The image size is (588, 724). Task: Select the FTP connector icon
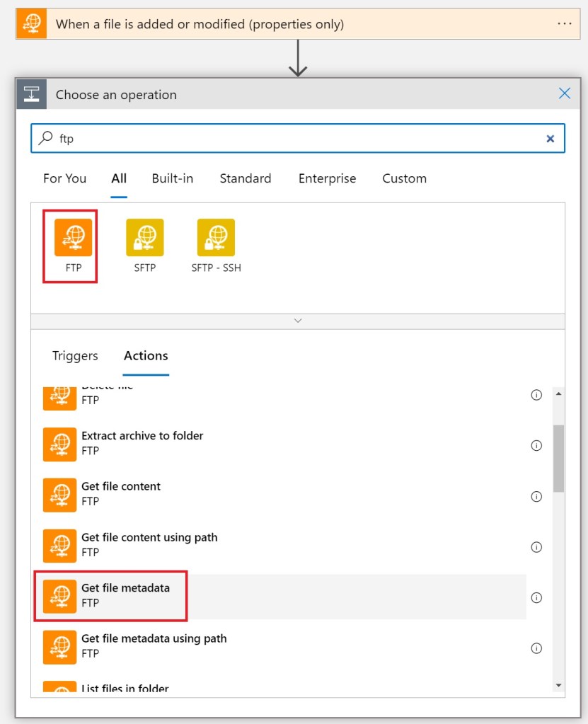pyautogui.click(x=74, y=238)
